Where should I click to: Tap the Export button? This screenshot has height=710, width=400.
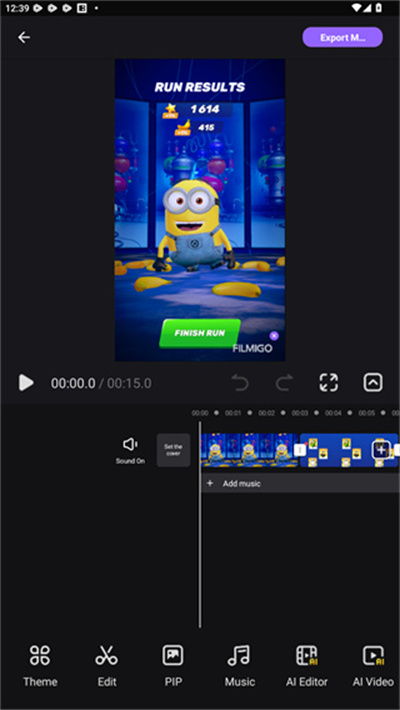(x=342, y=38)
